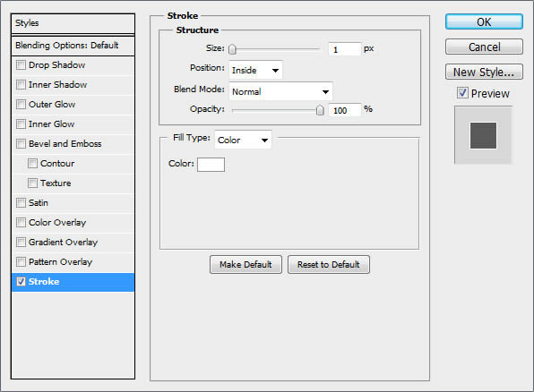Toggle the Preview checkbox
The image size is (534, 392).
pyautogui.click(x=462, y=92)
